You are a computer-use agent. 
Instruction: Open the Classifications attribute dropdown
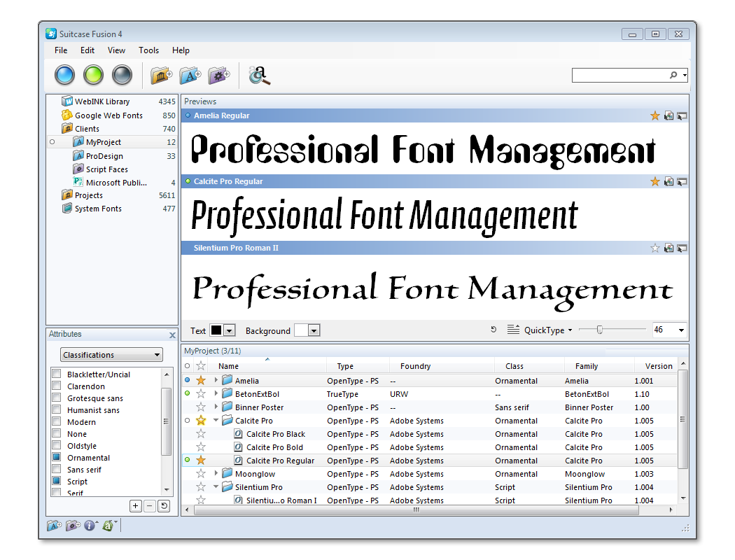click(111, 355)
